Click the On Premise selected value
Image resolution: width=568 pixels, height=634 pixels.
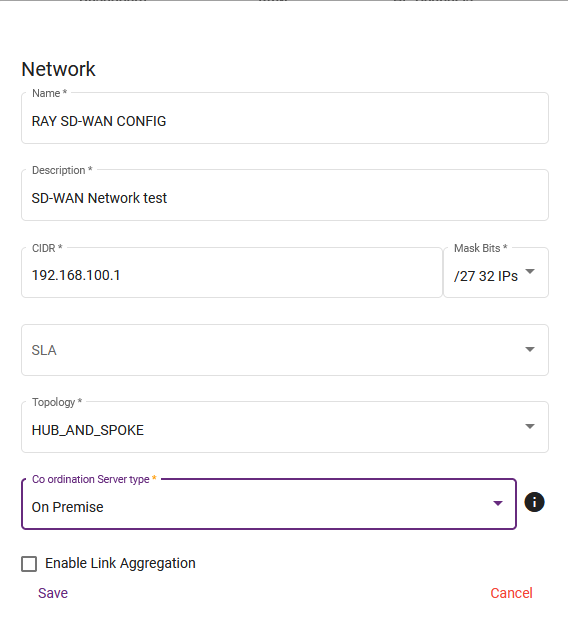click(x=68, y=507)
